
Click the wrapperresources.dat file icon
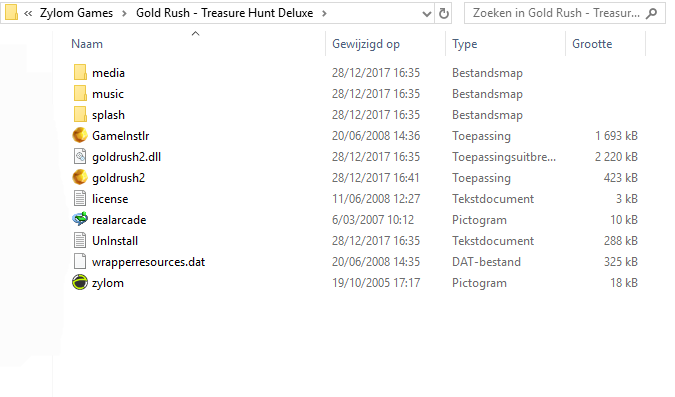point(80,262)
